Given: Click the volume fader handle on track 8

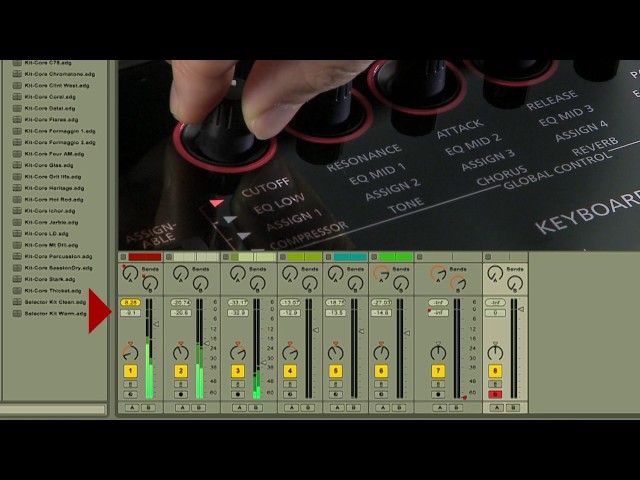Looking at the screenshot, I should tap(521, 310).
